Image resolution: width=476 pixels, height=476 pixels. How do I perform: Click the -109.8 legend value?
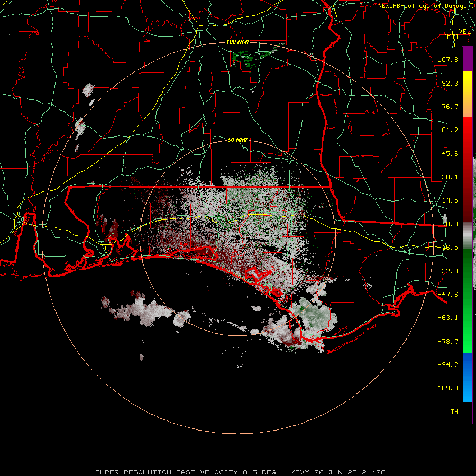(446, 388)
